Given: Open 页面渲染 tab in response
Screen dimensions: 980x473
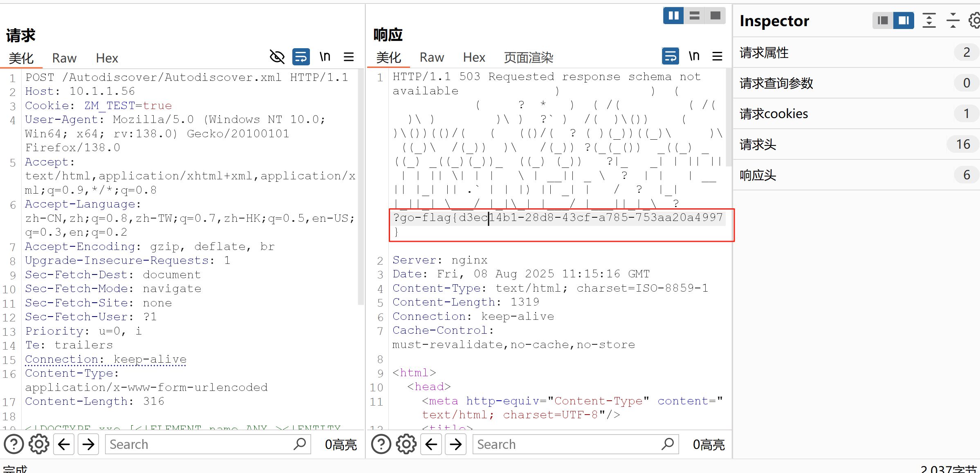Looking at the screenshot, I should tap(528, 58).
